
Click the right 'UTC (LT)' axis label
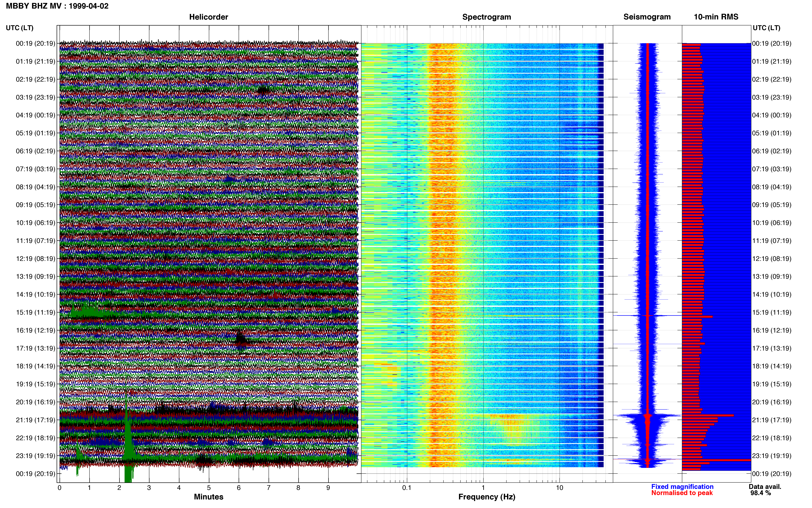click(x=766, y=28)
